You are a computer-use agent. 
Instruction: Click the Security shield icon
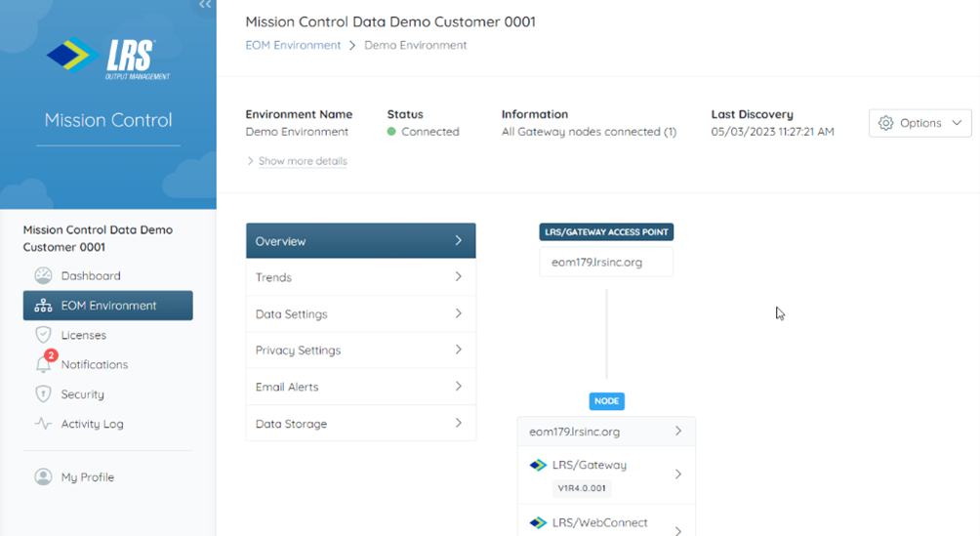point(43,394)
